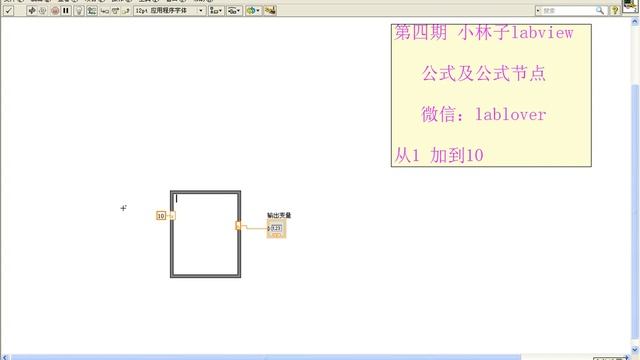Click the formula node output terminal
Viewport: 640px width, 360px height.
[x=238, y=225]
